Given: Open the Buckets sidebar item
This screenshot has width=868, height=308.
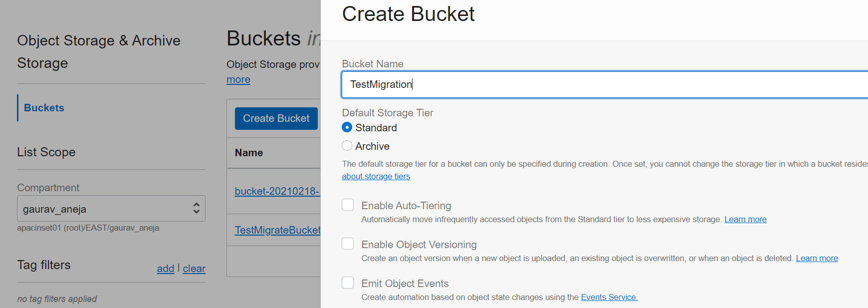Looking at the screenshot, I should coord(44,108).
